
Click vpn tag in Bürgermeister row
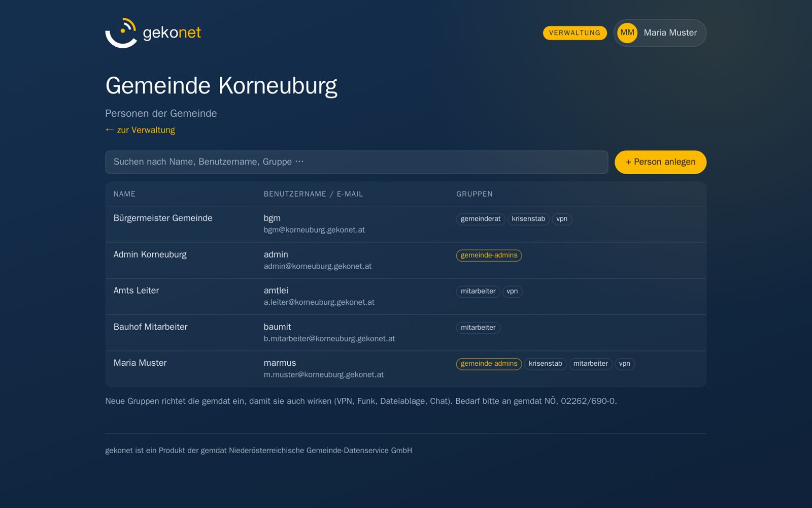pyautogui.click(x=562, y=219)
